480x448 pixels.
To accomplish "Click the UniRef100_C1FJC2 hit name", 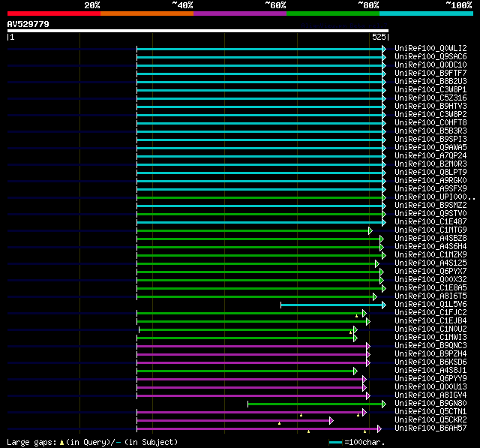I will pos(430,313).
